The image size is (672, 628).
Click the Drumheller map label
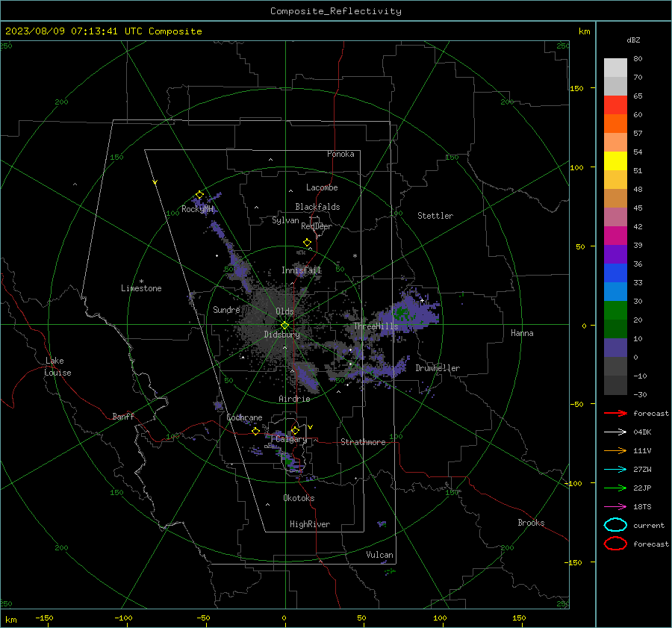pyautogui.click(x=438, y=368)
